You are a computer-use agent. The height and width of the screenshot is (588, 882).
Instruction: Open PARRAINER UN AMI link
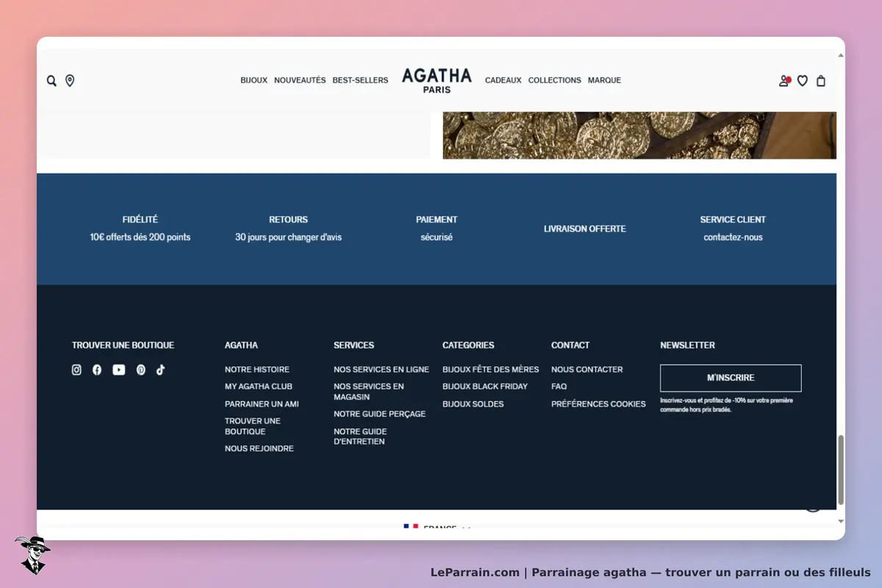262,404
